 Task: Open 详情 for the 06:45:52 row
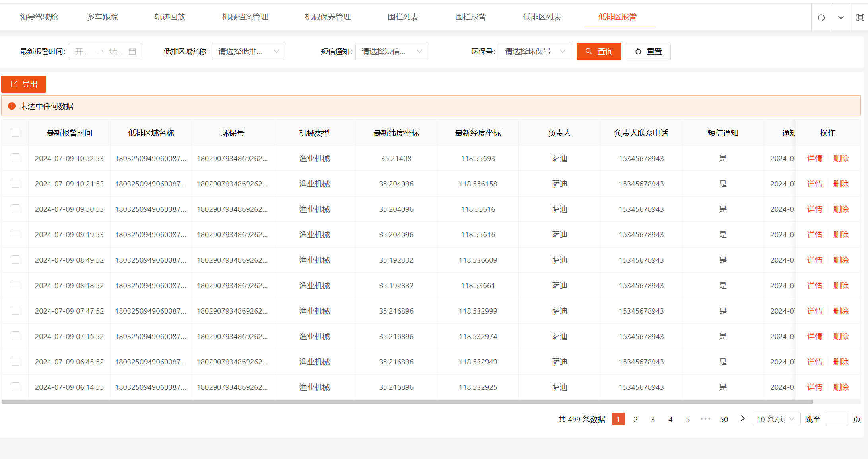tap(814, 362)
